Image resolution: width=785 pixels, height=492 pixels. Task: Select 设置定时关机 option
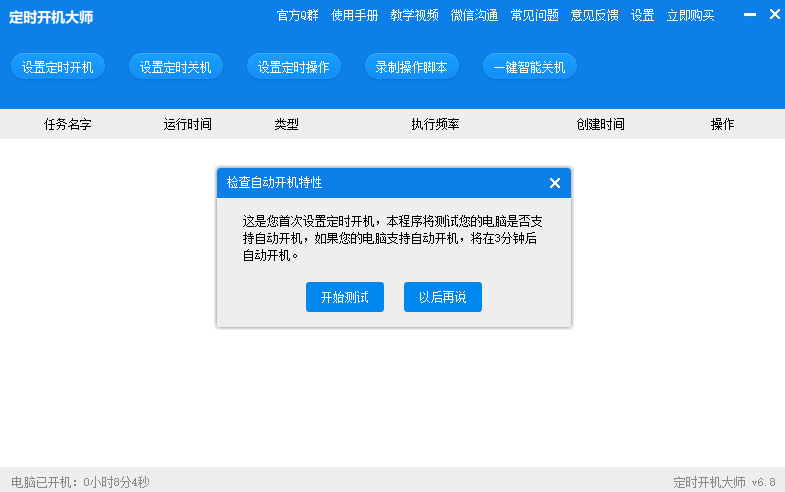[x=176, y=67]
